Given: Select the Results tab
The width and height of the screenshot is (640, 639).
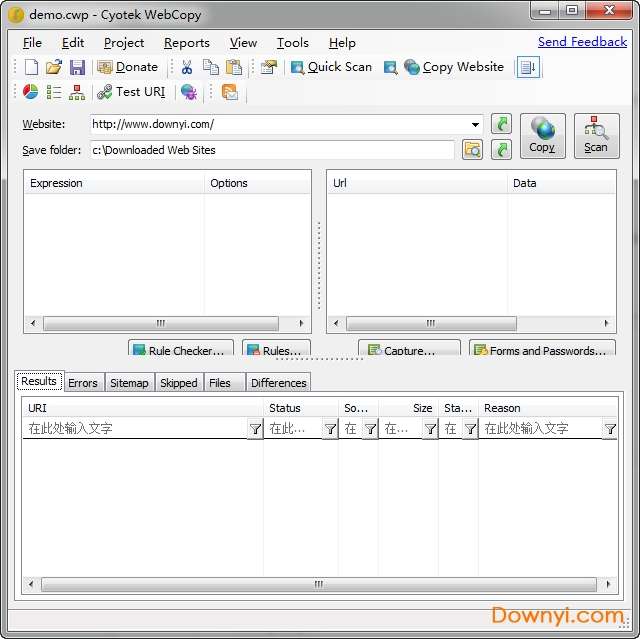Looking at the screenshot, I should click(x=40, y=381).
